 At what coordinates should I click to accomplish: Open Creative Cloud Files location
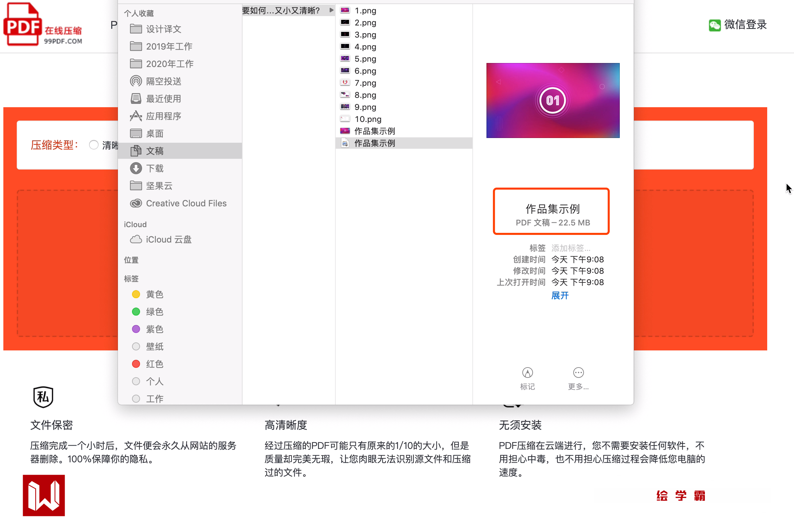pyautogui.click(x=186, y=203)
